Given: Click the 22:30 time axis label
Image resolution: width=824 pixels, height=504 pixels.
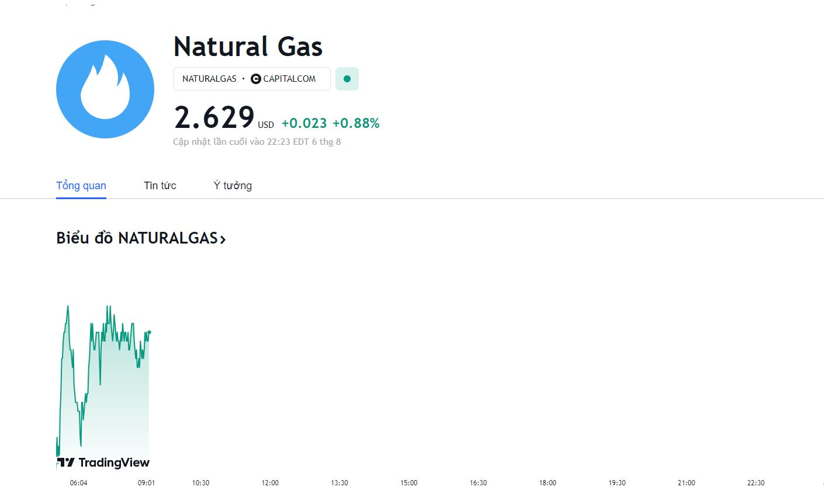Looking at the screenshot, I should pyautogui.click(x=756, y=483).
